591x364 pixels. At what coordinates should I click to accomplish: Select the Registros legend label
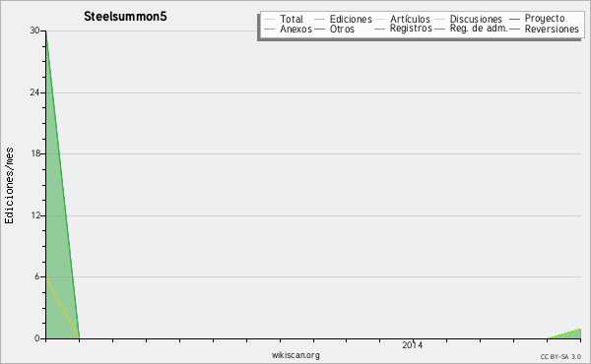point(411,29)
